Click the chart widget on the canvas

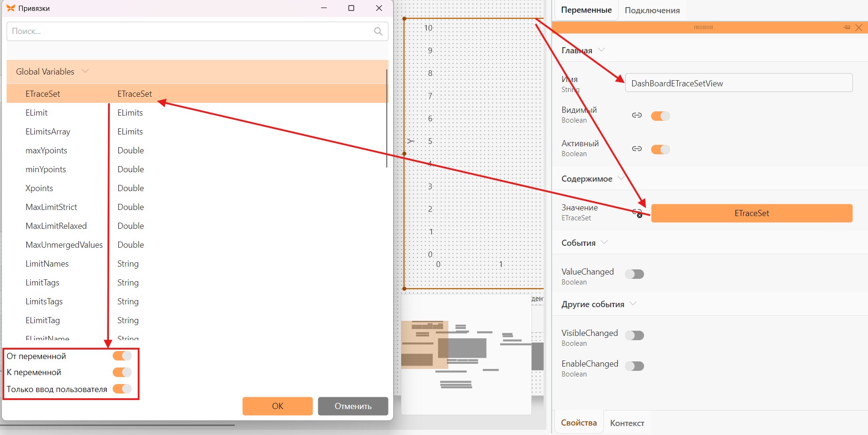pyautogui.click(x=474, y=153)
